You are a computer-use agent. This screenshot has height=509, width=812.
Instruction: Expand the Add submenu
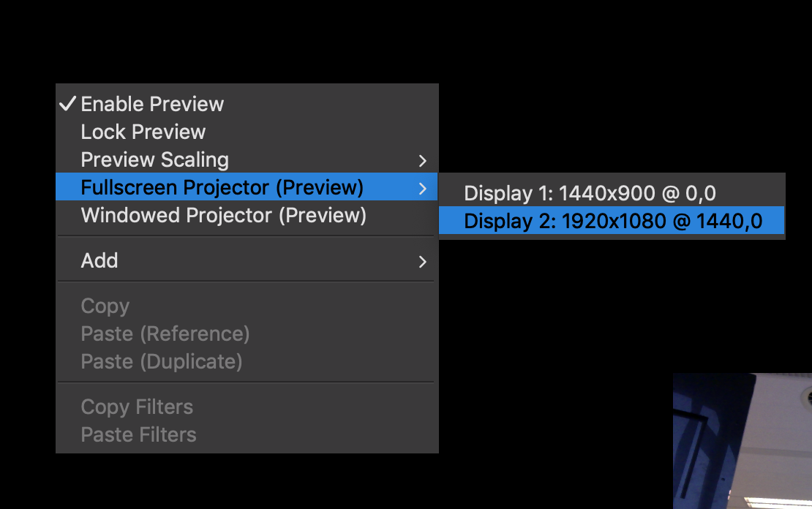point(423,260)
